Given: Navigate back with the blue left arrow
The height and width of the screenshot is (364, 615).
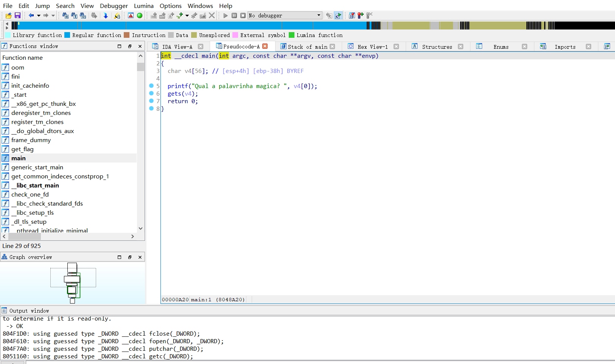Looking at the screenshot, I should (32, 15).
